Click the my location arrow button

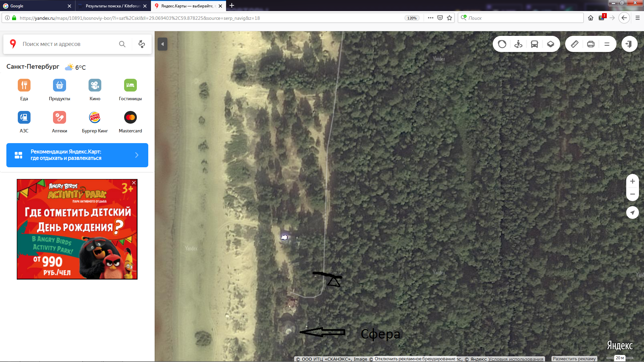(x=632, y=213)
